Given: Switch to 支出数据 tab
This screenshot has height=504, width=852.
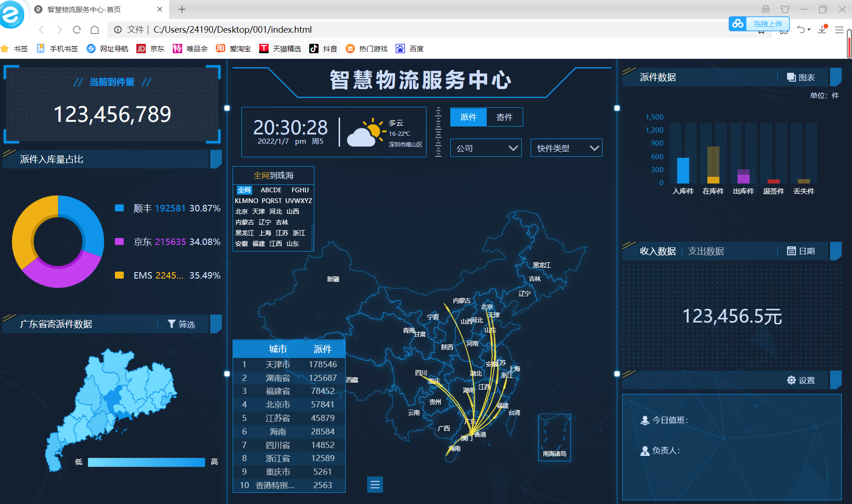Looking at the screenshot, I should point(706,251).
